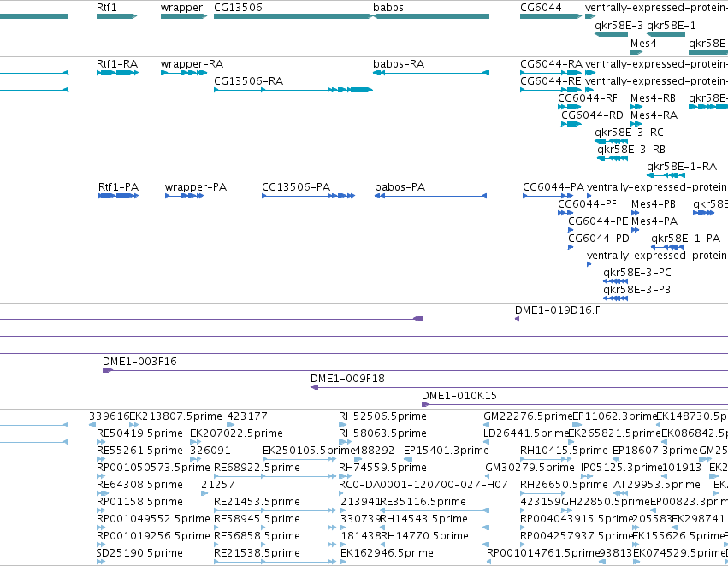Open the wrapper-RA transcript
The width and height of the screenshot is (728, 566).
pos(184,73)
